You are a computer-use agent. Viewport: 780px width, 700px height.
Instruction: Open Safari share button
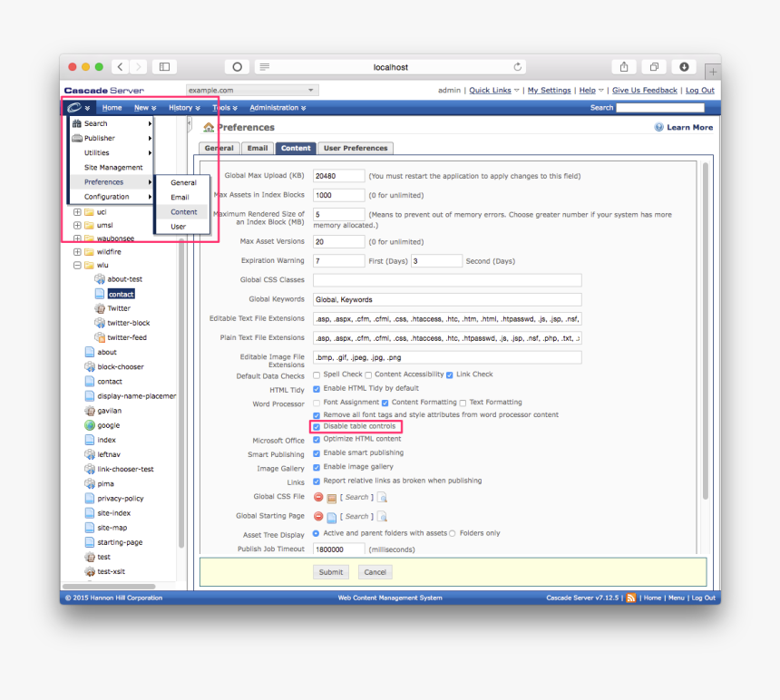(x=624, y=66)
